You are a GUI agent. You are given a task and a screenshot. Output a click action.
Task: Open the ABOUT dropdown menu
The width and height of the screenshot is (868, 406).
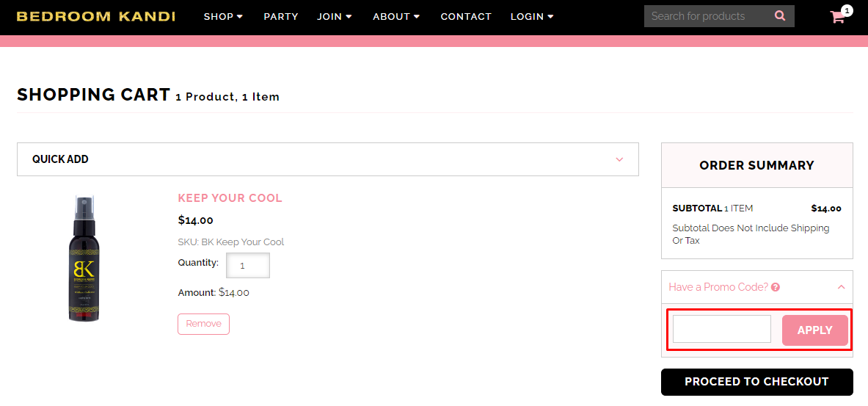click(396, 17)
